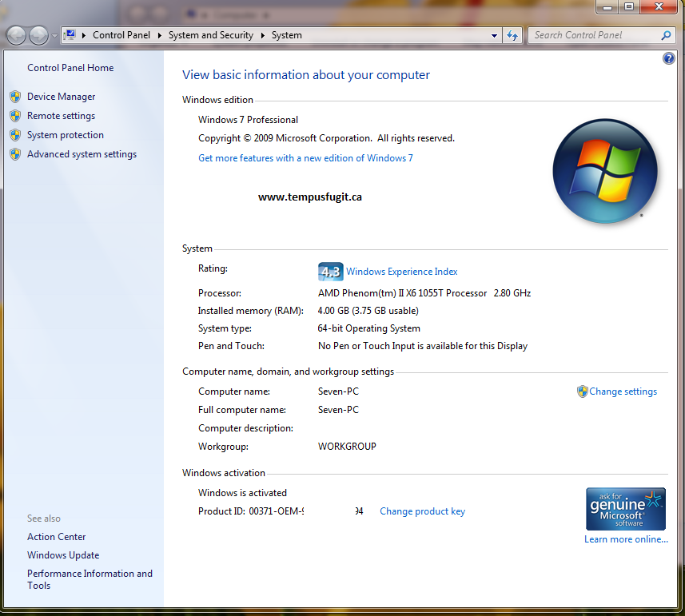Viewport: 685px width, 616px height.
Task: Click the computer icon in address bar
Action: [x=70, y=35]
